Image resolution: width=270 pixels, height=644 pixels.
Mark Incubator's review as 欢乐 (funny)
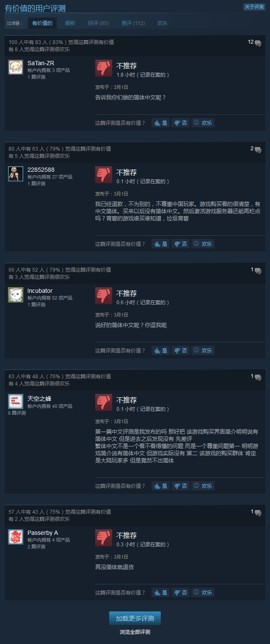203,350
